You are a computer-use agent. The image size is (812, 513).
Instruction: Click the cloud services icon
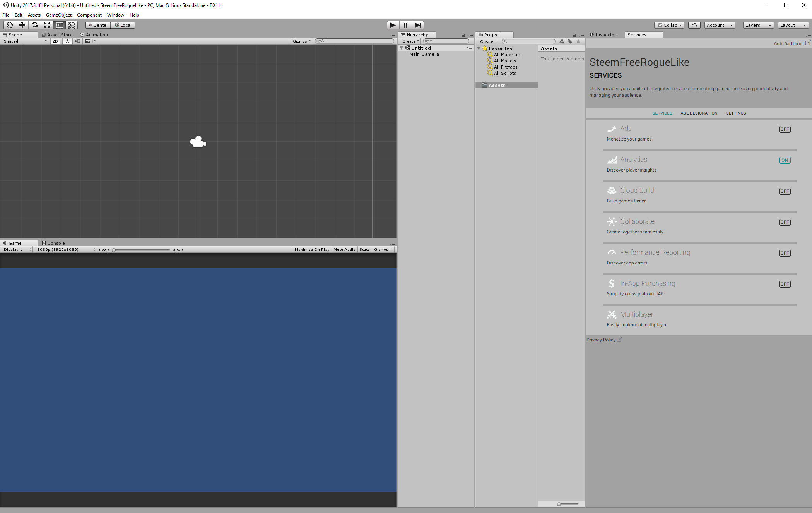[x=694, y=25]
